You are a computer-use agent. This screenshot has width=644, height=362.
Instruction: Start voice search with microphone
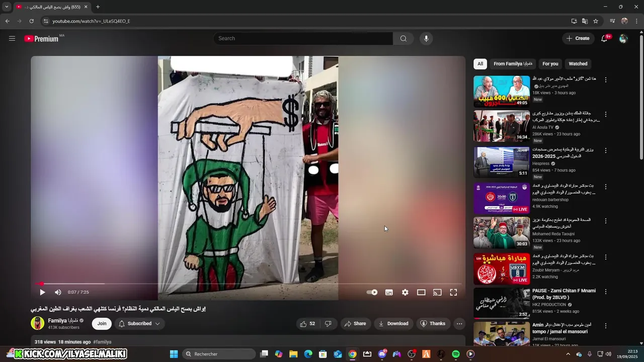point(426,39)
